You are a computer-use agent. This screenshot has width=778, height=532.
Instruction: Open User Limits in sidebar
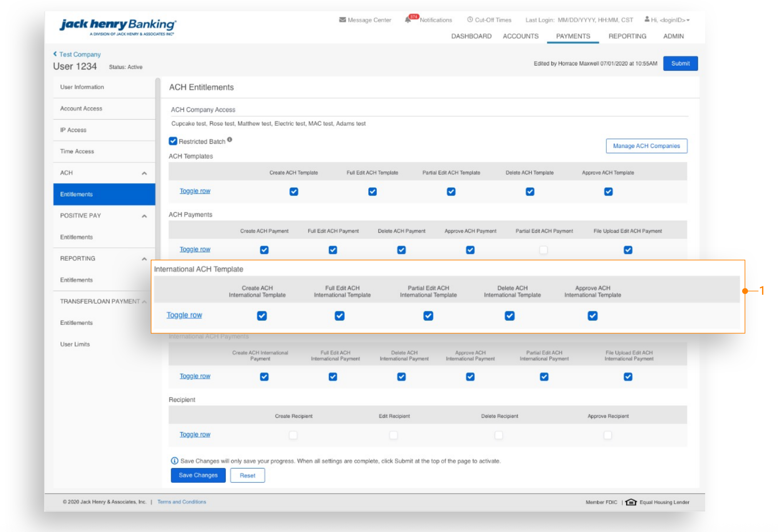tap(104, 344)
